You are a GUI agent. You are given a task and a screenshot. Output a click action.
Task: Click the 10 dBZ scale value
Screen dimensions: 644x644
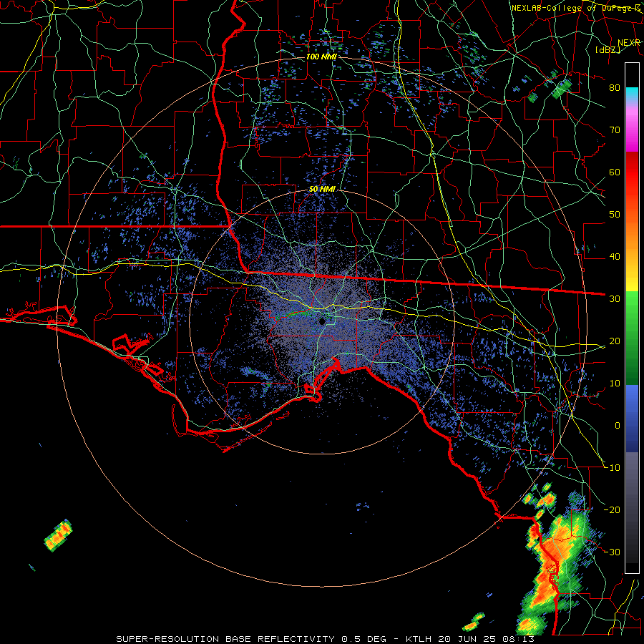click(615, 384)
